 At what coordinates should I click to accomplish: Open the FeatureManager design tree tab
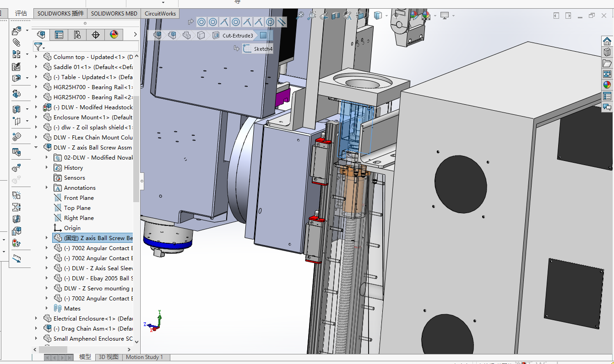click(x=41, y=34)
